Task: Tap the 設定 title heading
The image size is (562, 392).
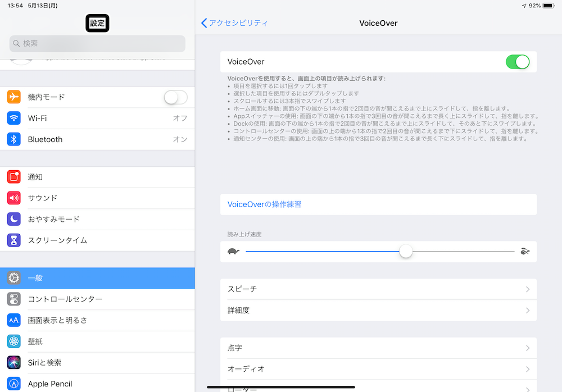Action: pos(97,23)
